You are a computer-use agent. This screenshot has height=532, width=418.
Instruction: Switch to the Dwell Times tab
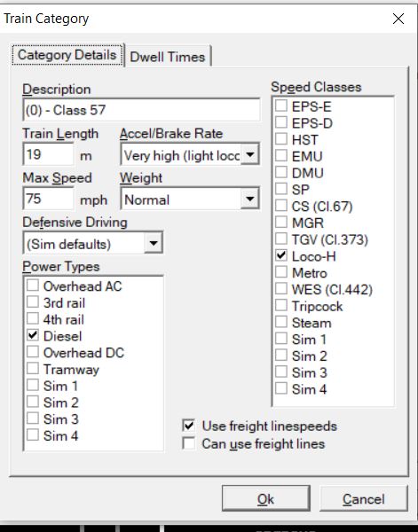pos(168,57)
